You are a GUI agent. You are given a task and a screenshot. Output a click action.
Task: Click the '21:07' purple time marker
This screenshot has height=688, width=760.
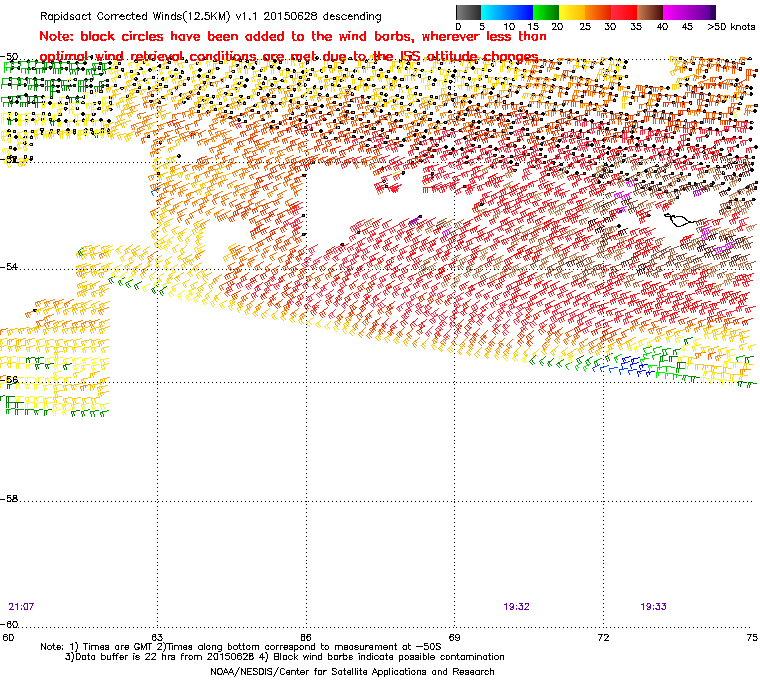click(21, 607)
